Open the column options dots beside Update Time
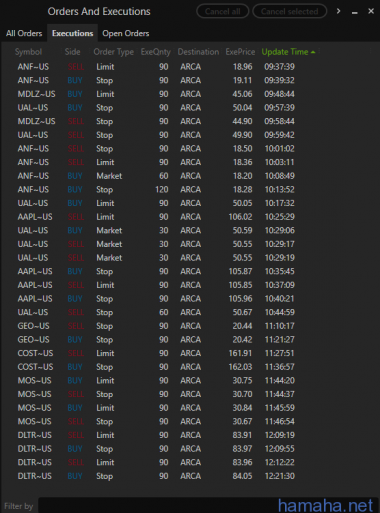380x513 pixels. 319,52
